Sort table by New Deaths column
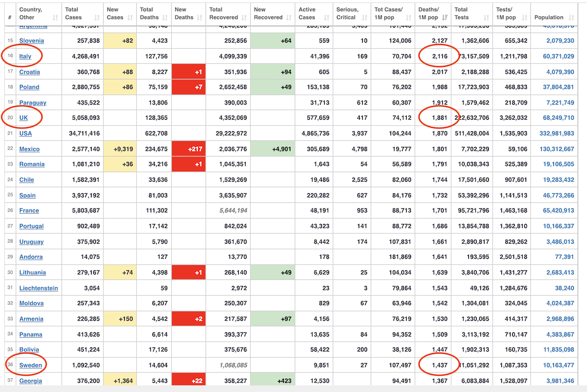 (x=188, y=14)
